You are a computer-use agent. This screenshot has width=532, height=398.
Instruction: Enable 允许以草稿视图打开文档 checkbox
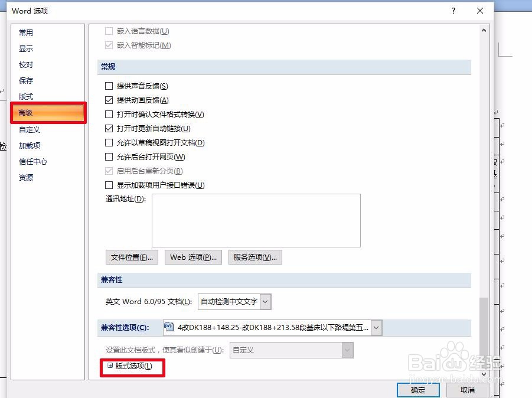(x=109, y=142)
